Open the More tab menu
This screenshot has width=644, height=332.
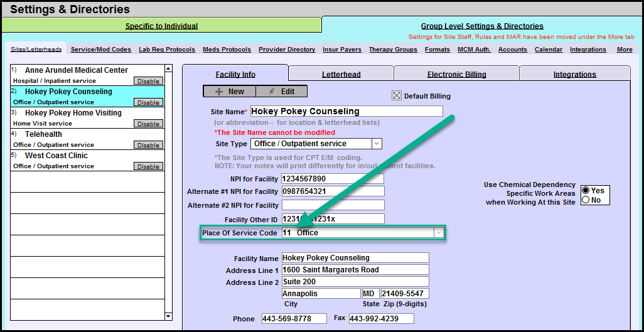click(x=624, y=50)
